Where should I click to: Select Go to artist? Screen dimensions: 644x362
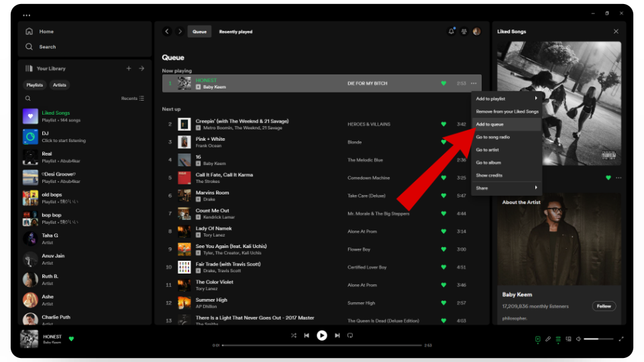tap(506, 149)
